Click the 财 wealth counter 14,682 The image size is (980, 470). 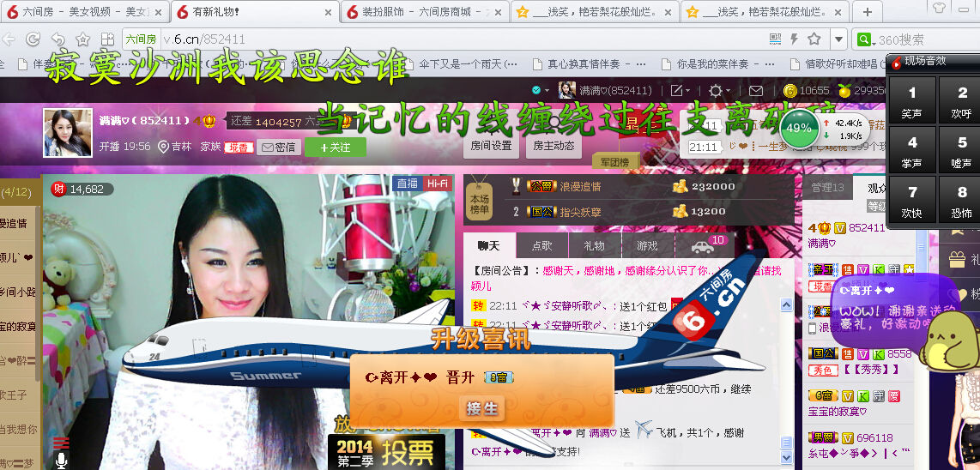(x=82, y=189)
